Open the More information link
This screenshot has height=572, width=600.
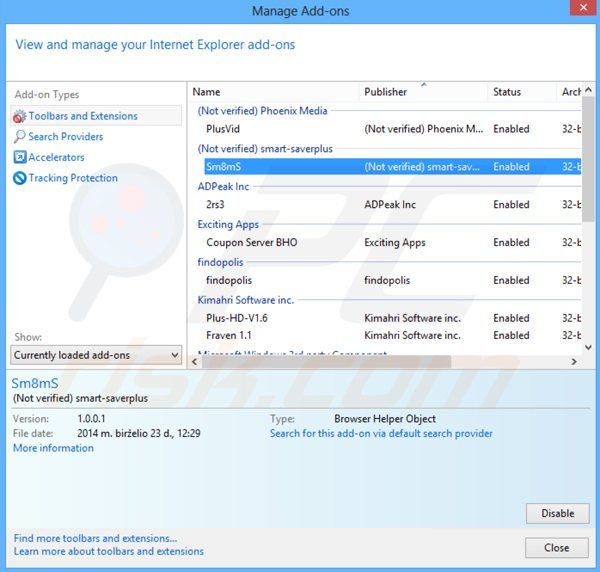pyautogui.click(x=53, y=448)
